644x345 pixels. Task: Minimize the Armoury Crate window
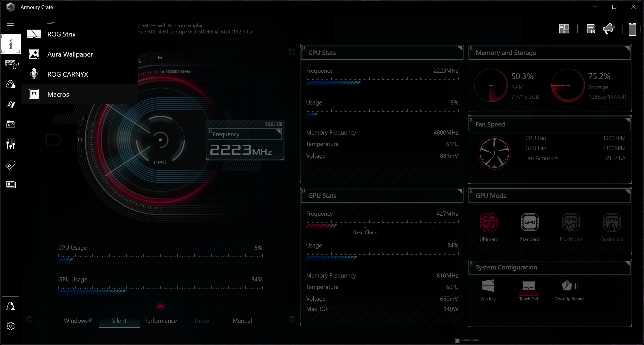coord(595,7)
